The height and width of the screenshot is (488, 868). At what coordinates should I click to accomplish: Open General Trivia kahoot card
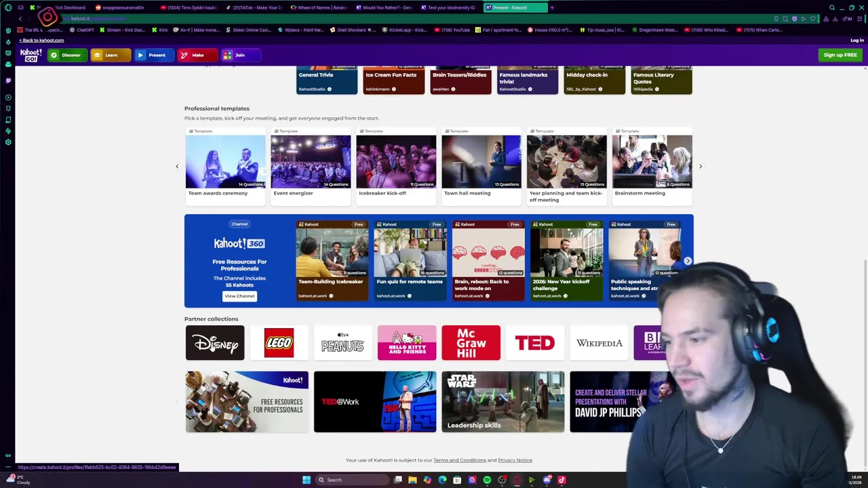pos(327,80)
